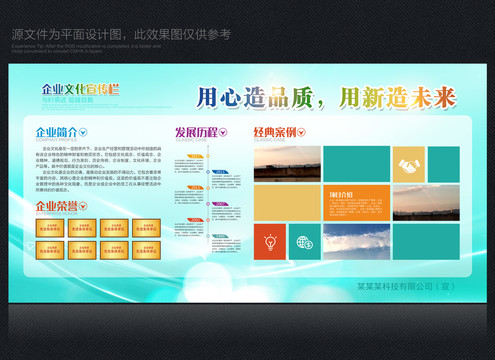Click the globe icon on teal tile
The width and height of the screenshot is (495, 360).
pyautogui.click(x=305, y=242)
